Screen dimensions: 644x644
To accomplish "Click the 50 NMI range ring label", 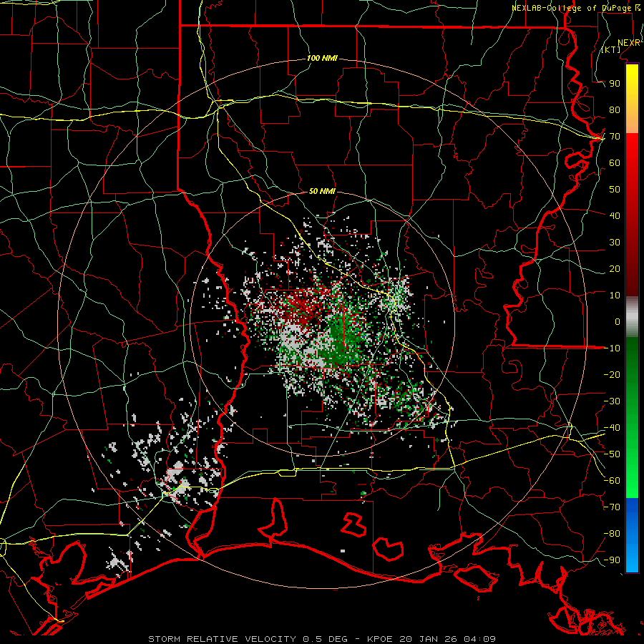I will [x=322, y=191].
